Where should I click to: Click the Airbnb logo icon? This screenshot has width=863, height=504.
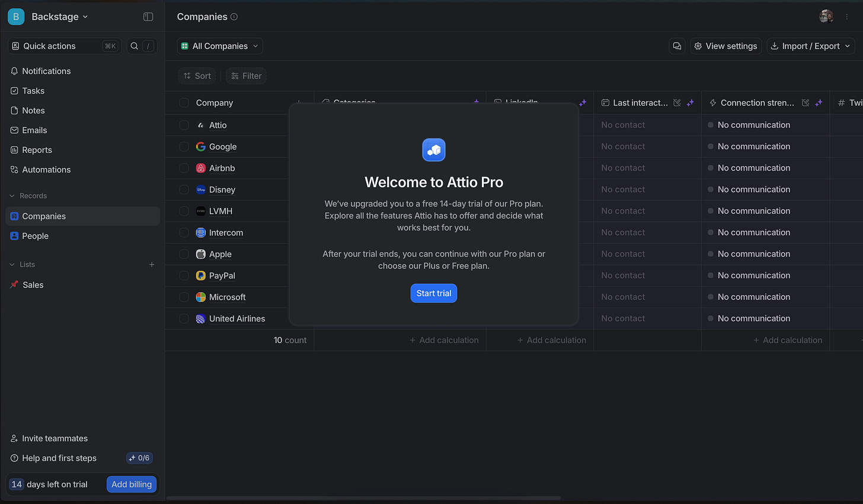pyautogui.click(x=201, y=168)
